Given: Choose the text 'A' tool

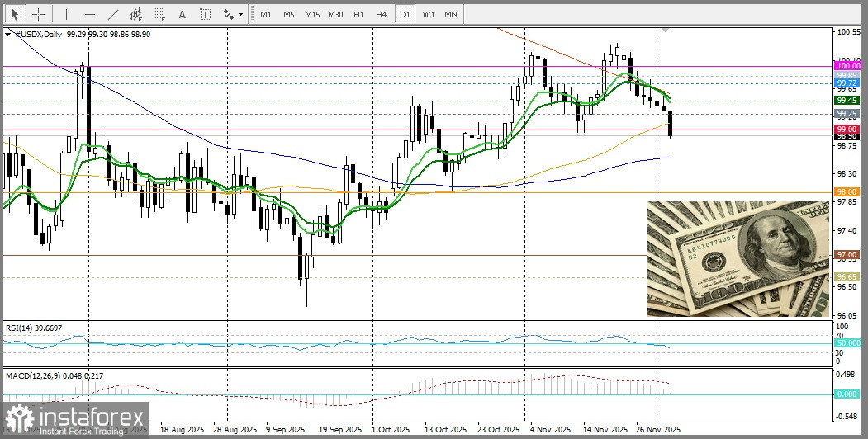Looking at the screenshot, I should click(183, 14).
